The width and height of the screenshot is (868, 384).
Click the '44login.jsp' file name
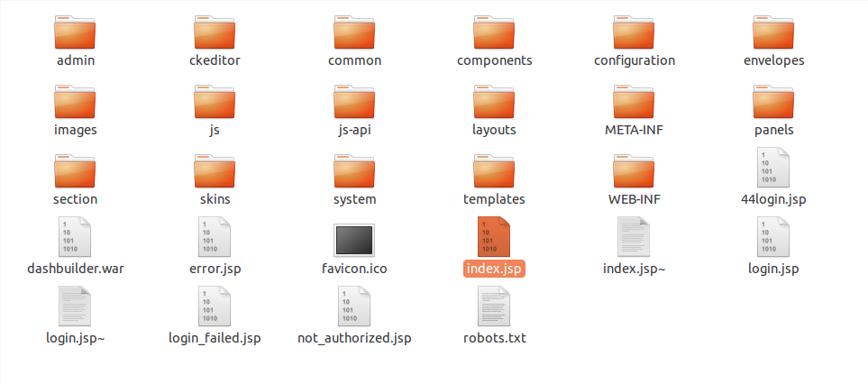(x=773, y=200)
